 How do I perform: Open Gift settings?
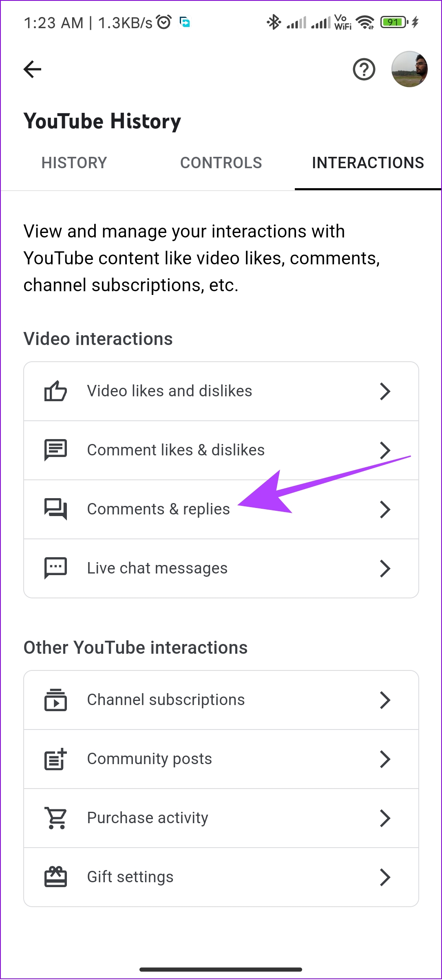[x=221, y=877]
